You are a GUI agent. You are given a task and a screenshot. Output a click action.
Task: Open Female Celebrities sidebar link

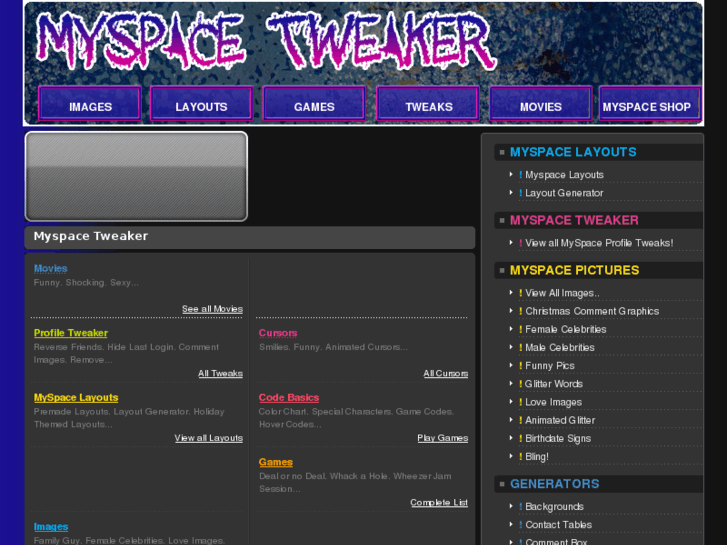point(566,329)
